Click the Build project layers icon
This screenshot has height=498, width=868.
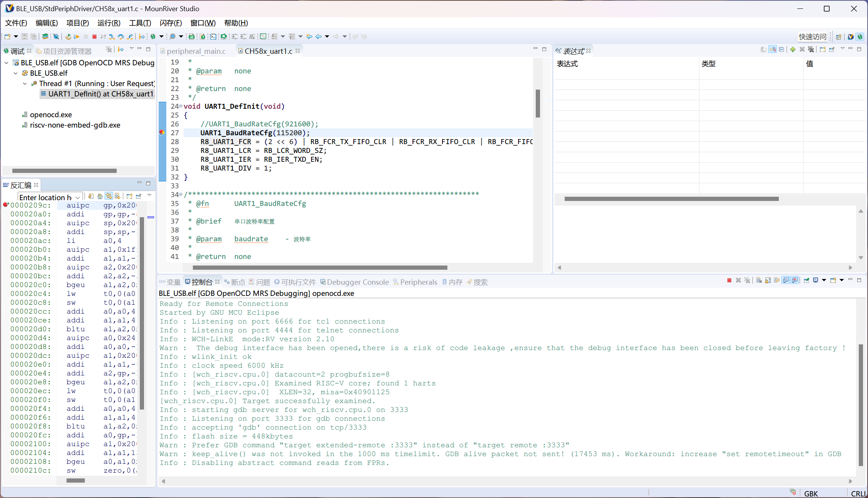(45, 37)
